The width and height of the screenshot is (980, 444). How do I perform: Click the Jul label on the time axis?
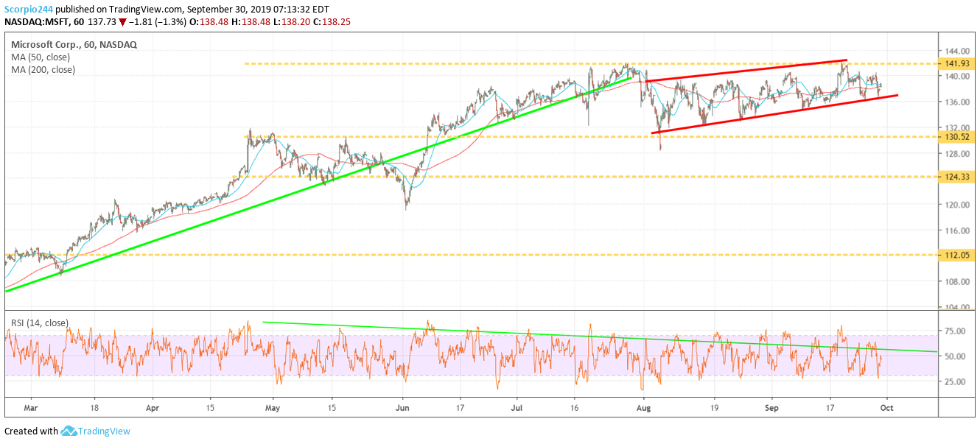[517, 406]
